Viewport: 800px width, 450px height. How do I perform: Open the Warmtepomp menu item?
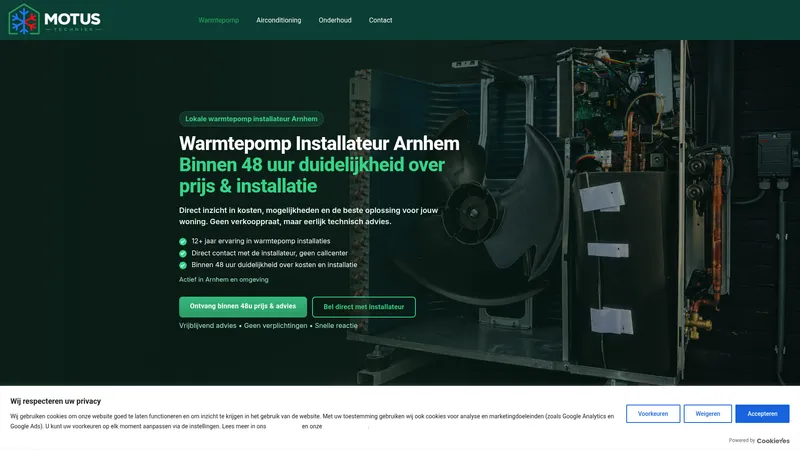click(218, 20)
